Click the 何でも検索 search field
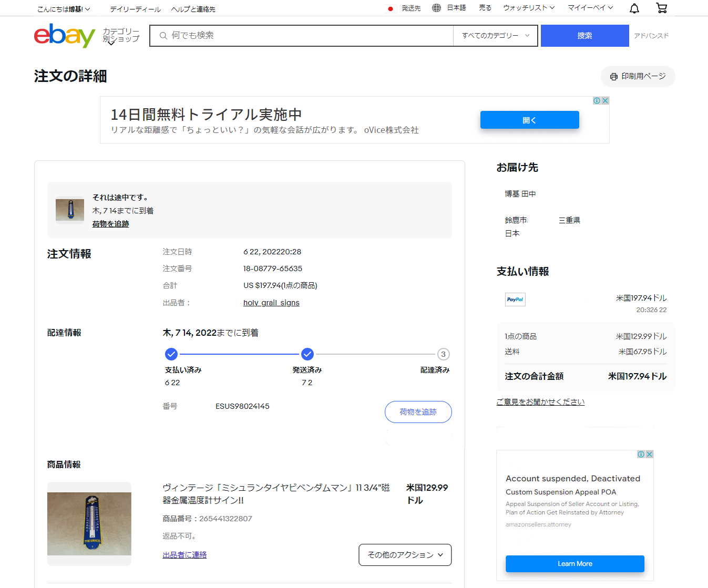Screen dimensions: 708x588 pos(305,36)
